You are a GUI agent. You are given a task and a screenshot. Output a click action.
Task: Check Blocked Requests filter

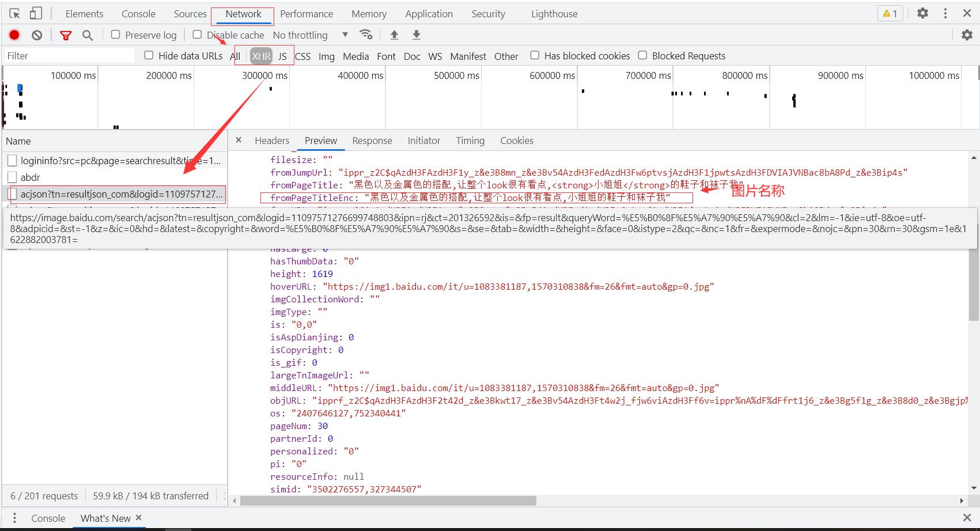tap(642, 55)
